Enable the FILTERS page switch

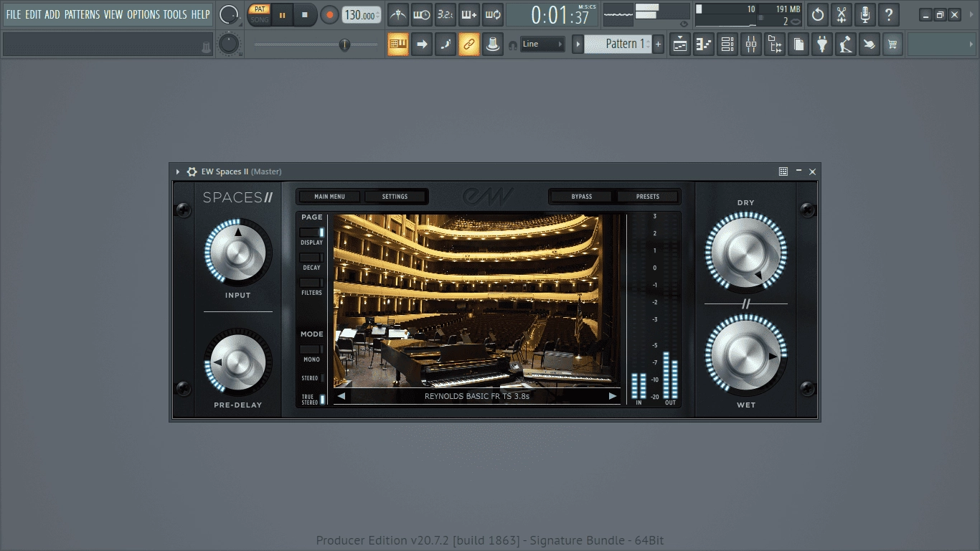coord(312,283)
